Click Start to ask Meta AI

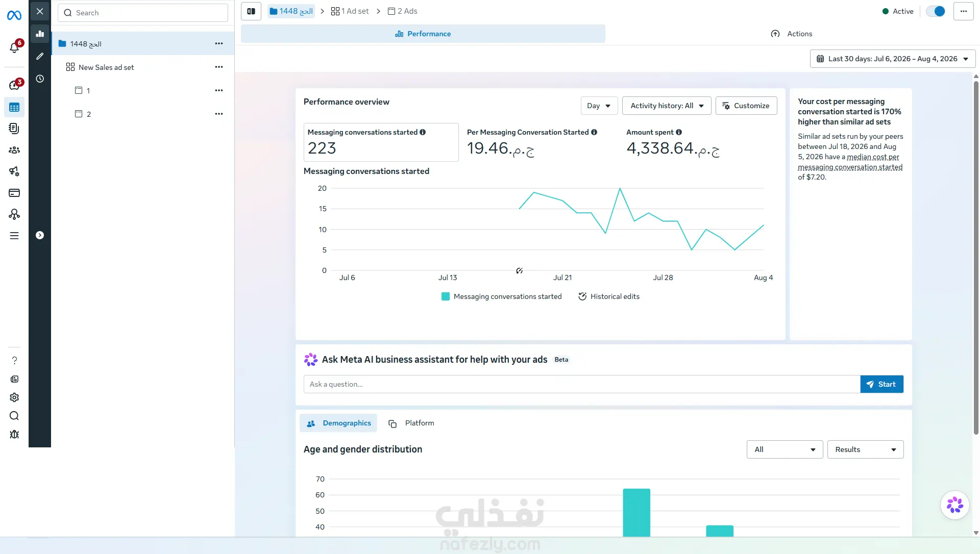(882, 384)
